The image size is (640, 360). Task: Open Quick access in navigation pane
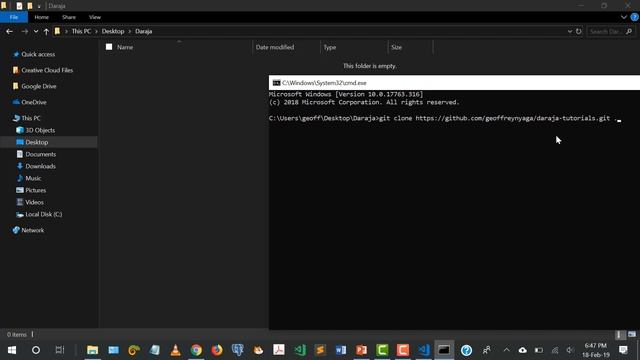click(x=38, y=54)
